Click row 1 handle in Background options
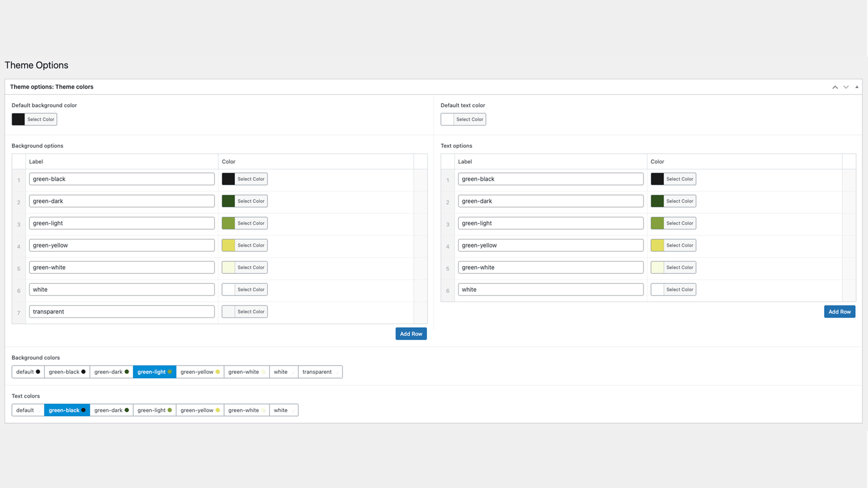The height and width of the screenshot is (488, 868). pyautogui.click(x=19, y=180)
